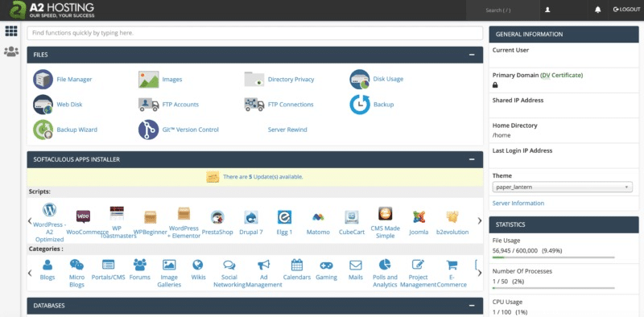Viewport: 644px width, 317px height.
Task: Open the notifications bell icon
Action: (597, 10)
